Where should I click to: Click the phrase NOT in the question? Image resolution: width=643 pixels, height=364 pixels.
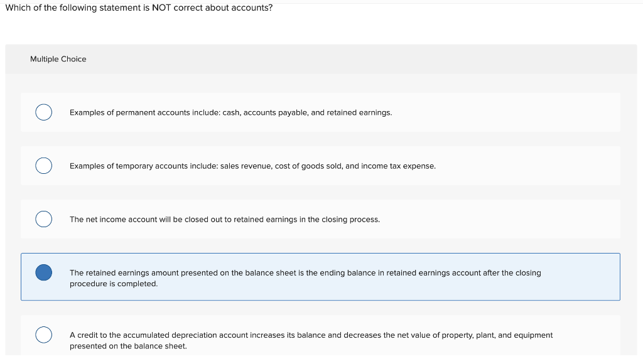click(x=159, y=8)
